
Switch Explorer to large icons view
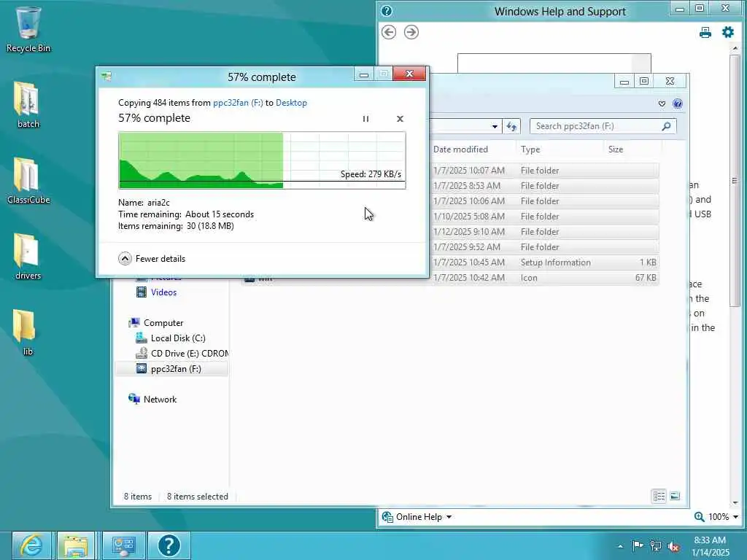pos(675,496)
